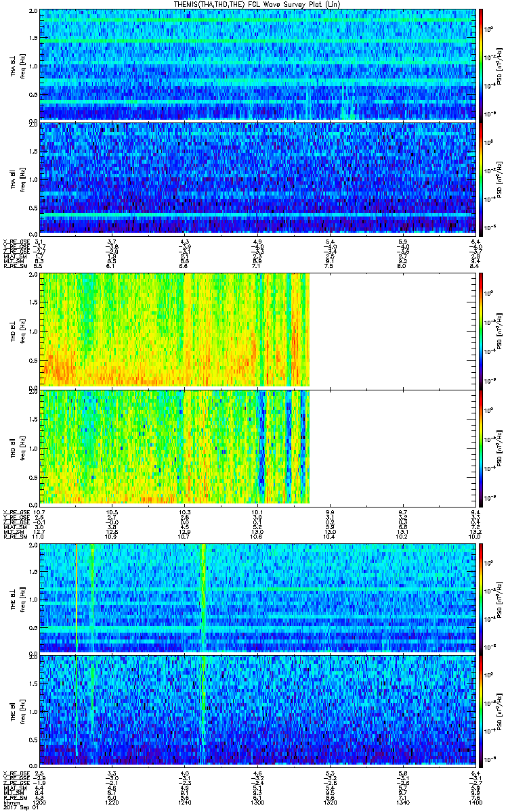
Task: Click the THD Bll freq [Hz] axis label
Action: [x=22, y=447]
